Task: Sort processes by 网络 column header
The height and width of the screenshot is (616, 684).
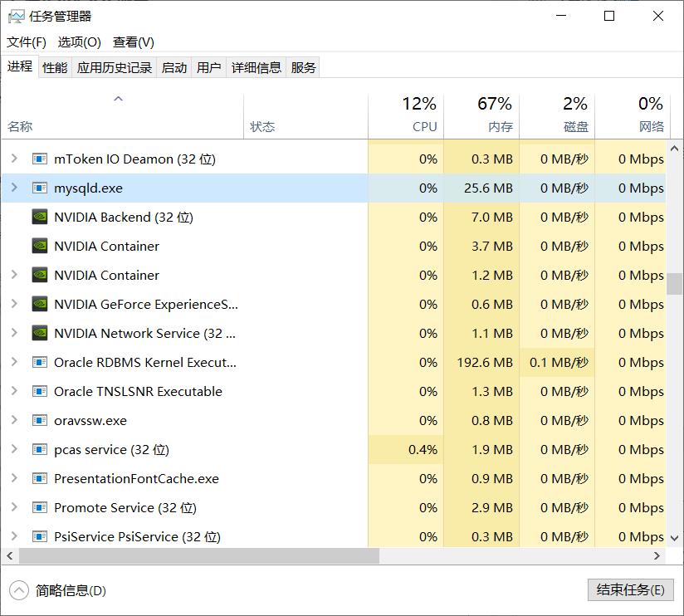Action: click(633, 116)
